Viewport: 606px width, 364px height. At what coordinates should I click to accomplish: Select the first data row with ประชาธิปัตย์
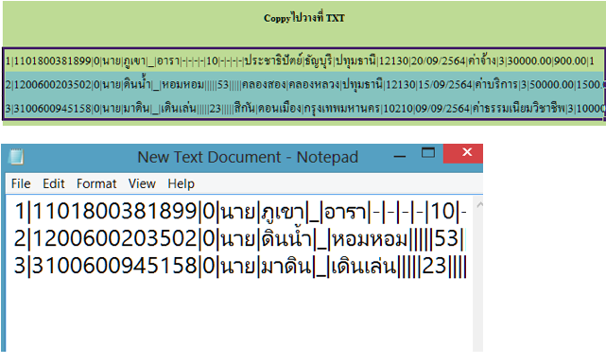(x=303, y=61)
